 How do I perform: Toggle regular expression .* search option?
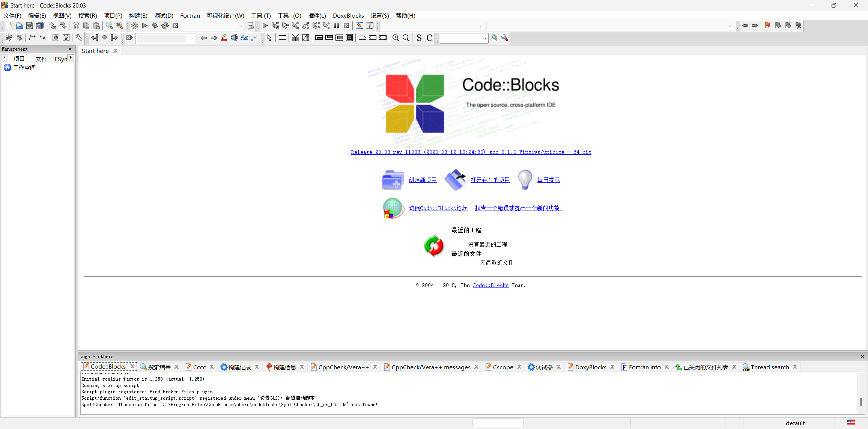254,38
